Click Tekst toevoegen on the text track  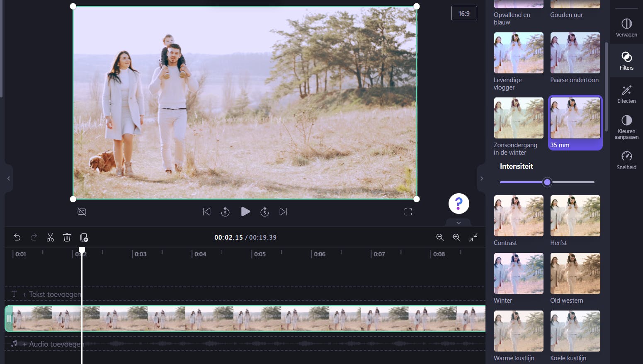(52, 294)
